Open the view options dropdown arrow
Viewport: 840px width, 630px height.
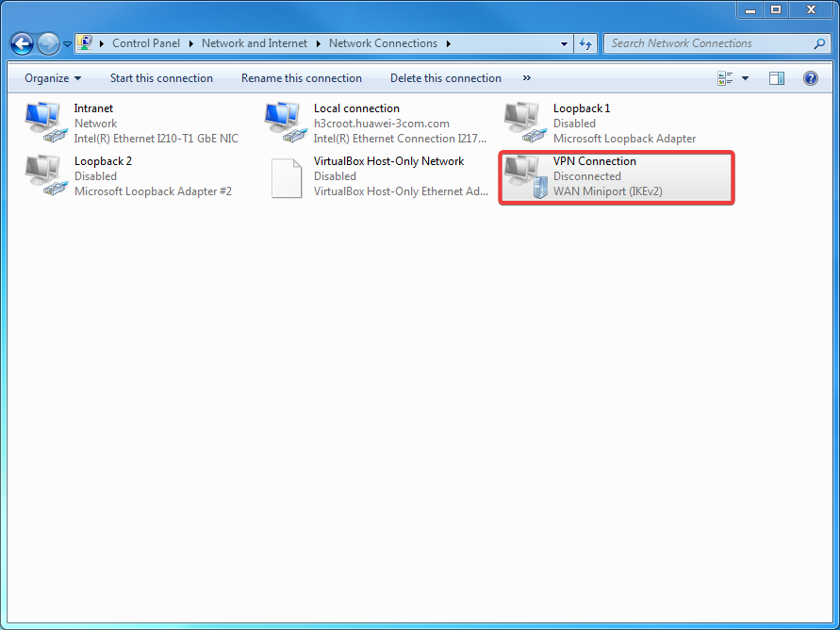coord(745,79)
